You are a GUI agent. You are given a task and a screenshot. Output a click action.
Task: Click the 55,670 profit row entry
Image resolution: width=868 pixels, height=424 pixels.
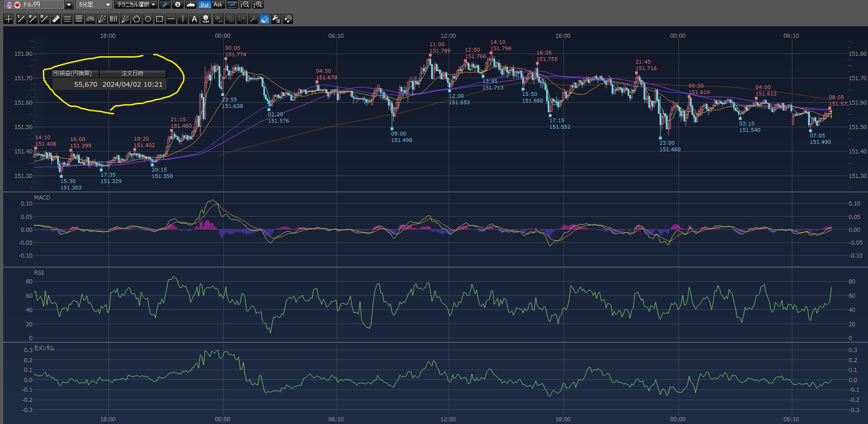click(86, 84)
